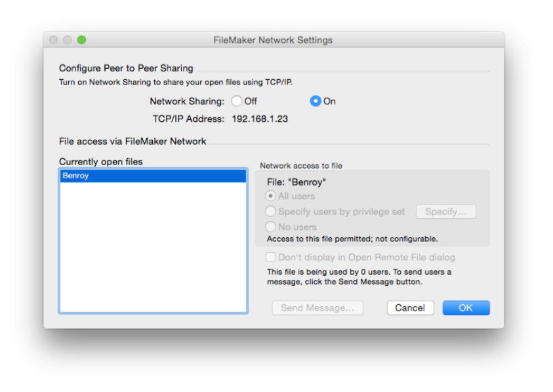The height and width of the screenshot is (392, 553).
Task: Choose the All users access option
Action: click(270, 196)
